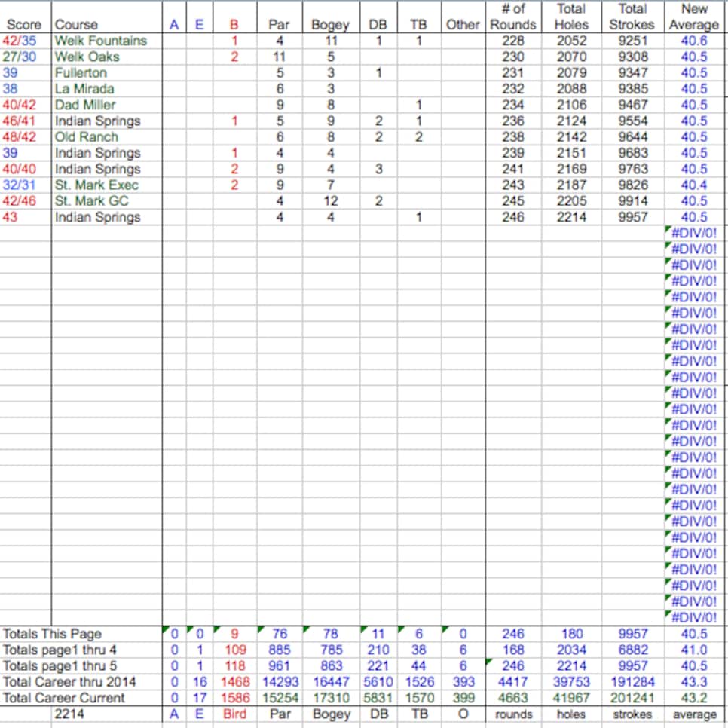Click total strokes value 9914
The image size is (728, 728).
pyautogui.click(x=633, y=201)
